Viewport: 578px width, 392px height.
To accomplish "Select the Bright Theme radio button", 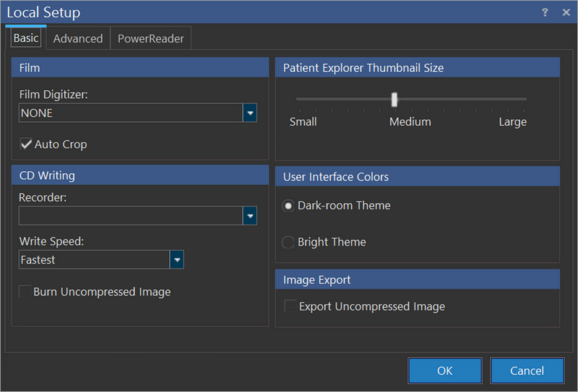I will coord(288,243).
